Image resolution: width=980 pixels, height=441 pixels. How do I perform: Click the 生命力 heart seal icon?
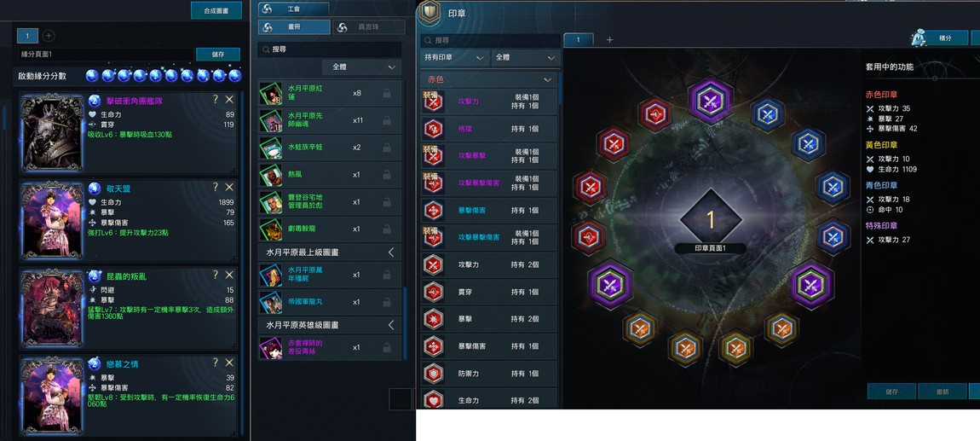point(433,400)
